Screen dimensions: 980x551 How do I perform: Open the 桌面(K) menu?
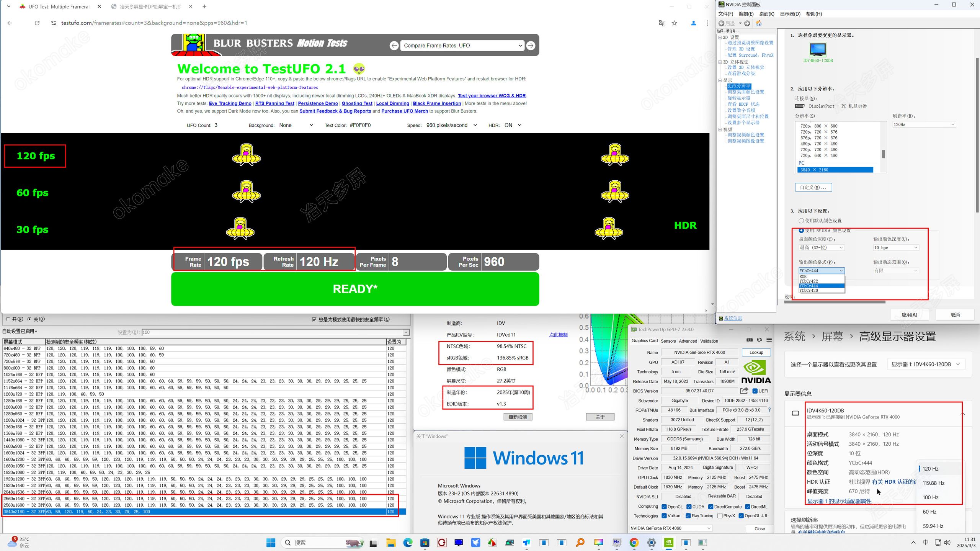tap(767, 14)
